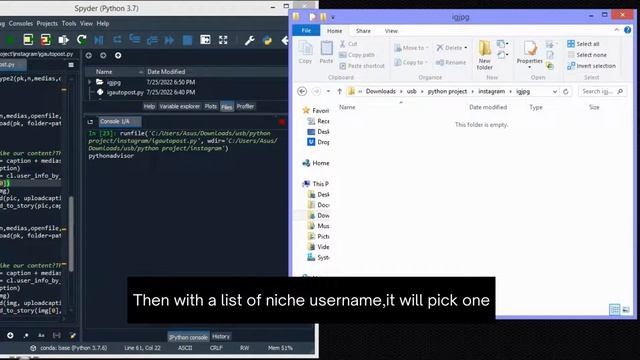Select igautopost.py in Spyder Files pane
The image size is (640, 360).
point(125,92)
